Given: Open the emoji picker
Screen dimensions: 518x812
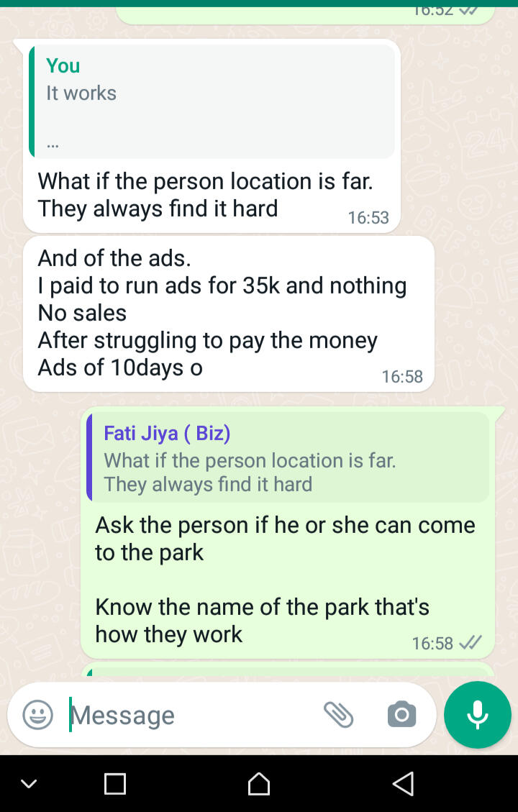Looking at the screenshot, I should click(37, 715).
